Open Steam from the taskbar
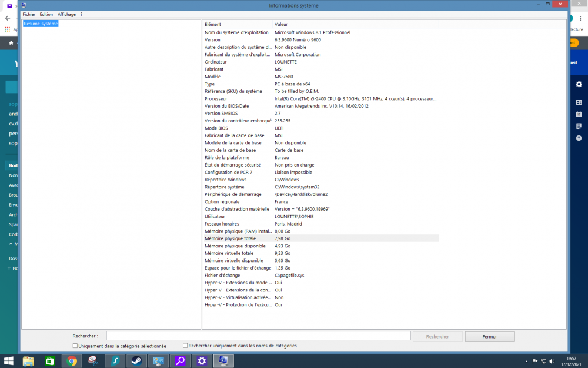 tap(136, 360)
